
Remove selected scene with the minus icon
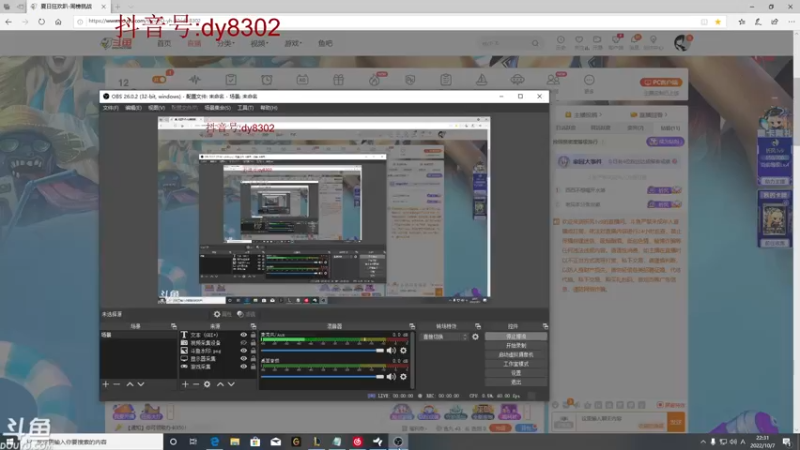coord(117,384)
